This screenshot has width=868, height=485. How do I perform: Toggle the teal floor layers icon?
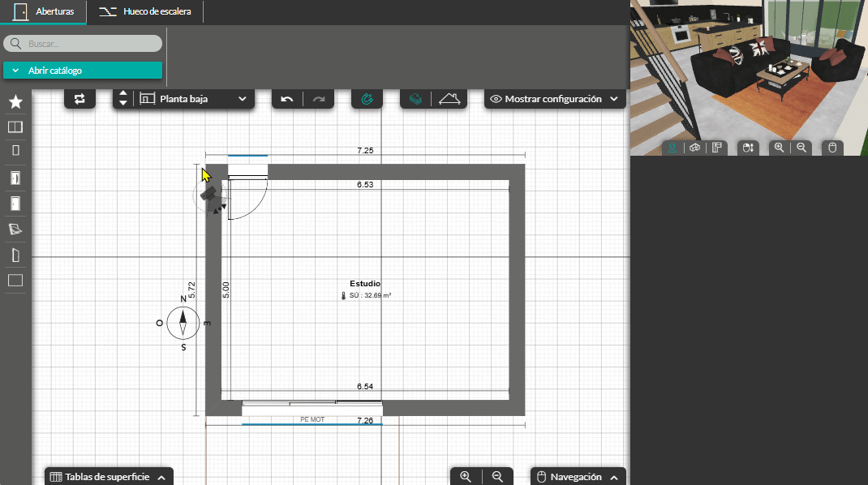click(x=415, y=99)
